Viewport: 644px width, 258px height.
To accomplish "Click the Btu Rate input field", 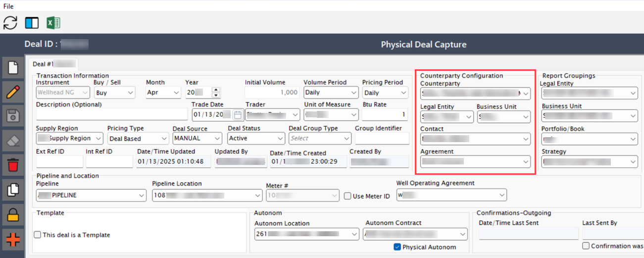I will click(x=385, y=114).
